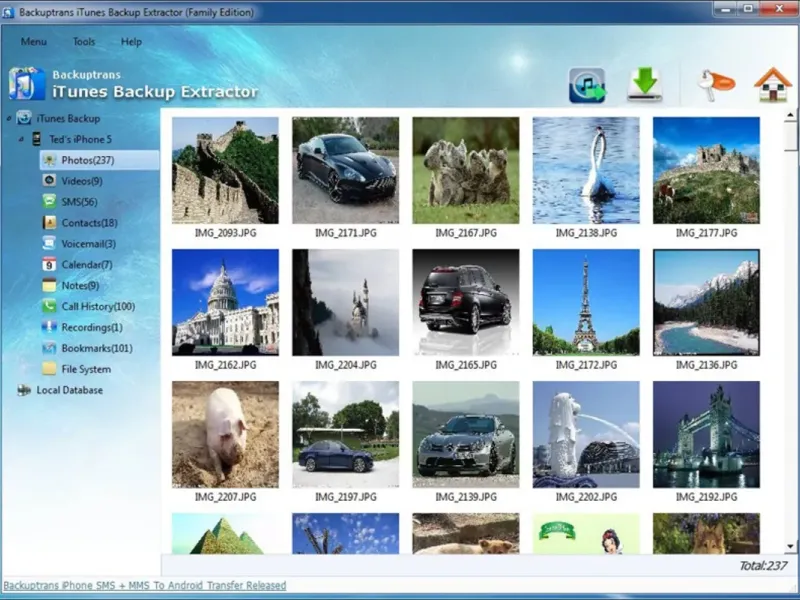This screenshot has height=600, width=800.
Task: Open the Menu menu
Action: point(34,42)
